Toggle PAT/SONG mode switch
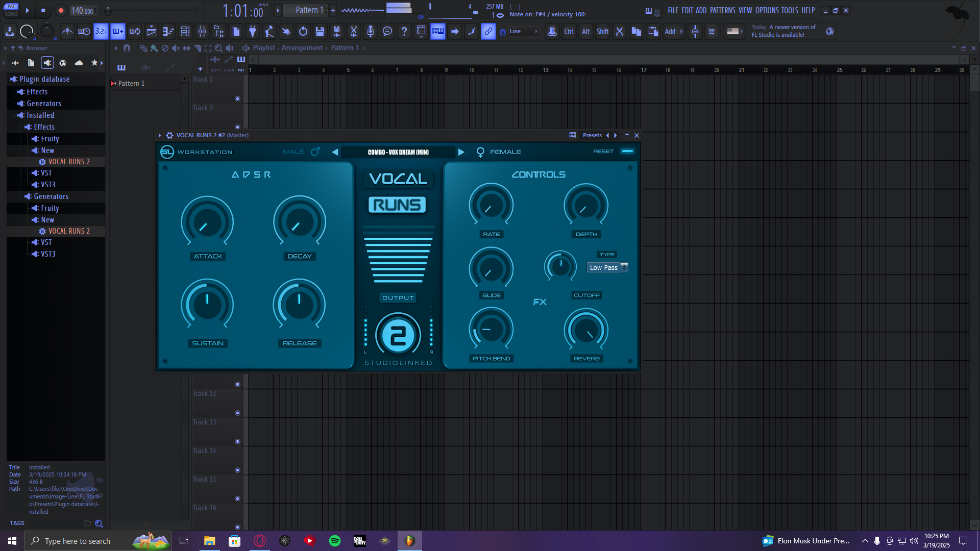Image resolution: width=980 pixels, height=551 pixels. 11,10
